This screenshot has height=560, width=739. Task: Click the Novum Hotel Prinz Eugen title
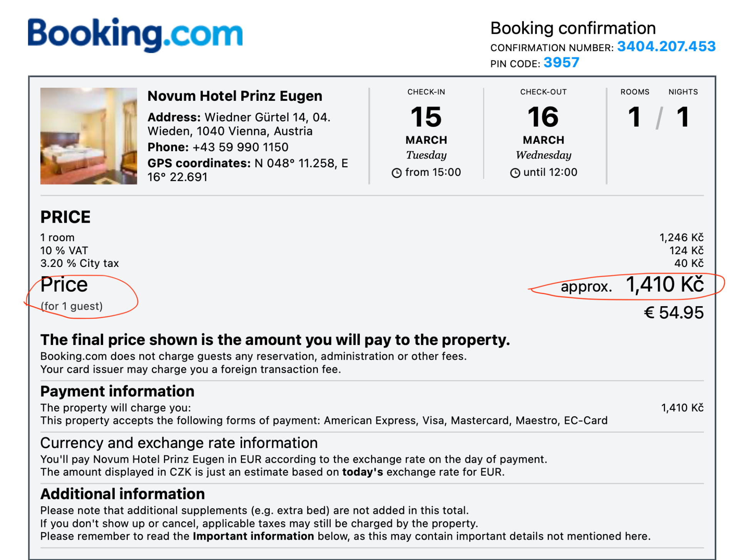[x=235, y=96]
